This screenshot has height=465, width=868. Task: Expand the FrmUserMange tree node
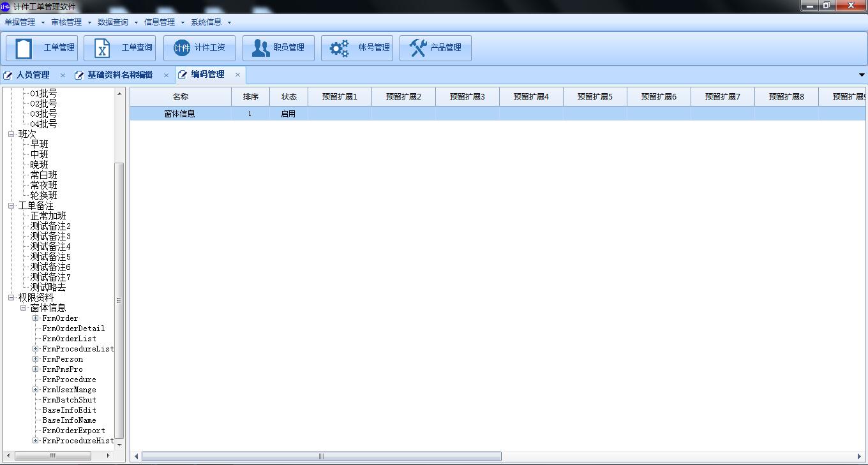pyautogui.click(x=36, y=390)
